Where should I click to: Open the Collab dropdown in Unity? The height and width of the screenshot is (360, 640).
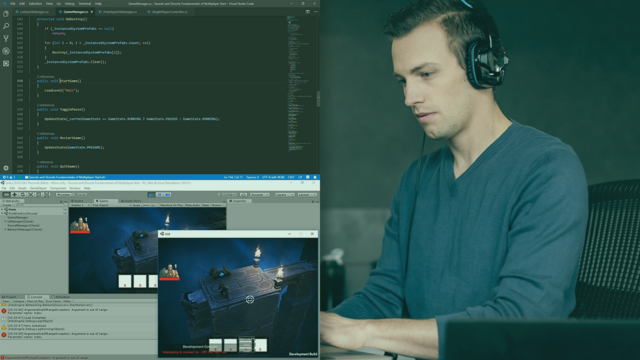click(227, 195)
